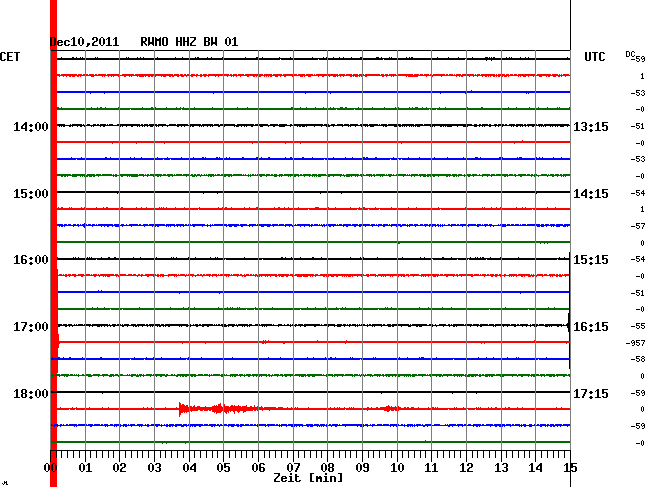This screenshot has height=494, width=650.
Task: Click the 13:15 UTC time label
Action: [591, 127]
